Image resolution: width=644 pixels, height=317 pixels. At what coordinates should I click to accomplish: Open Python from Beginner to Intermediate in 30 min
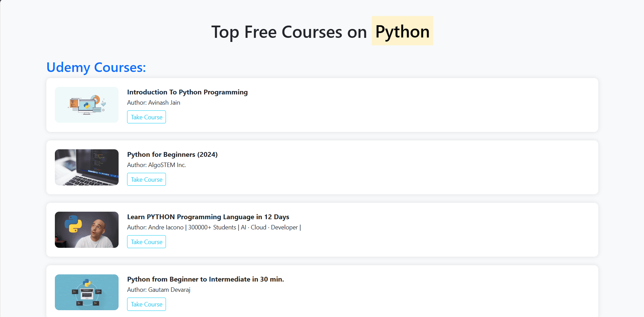[x=205, y=279]
